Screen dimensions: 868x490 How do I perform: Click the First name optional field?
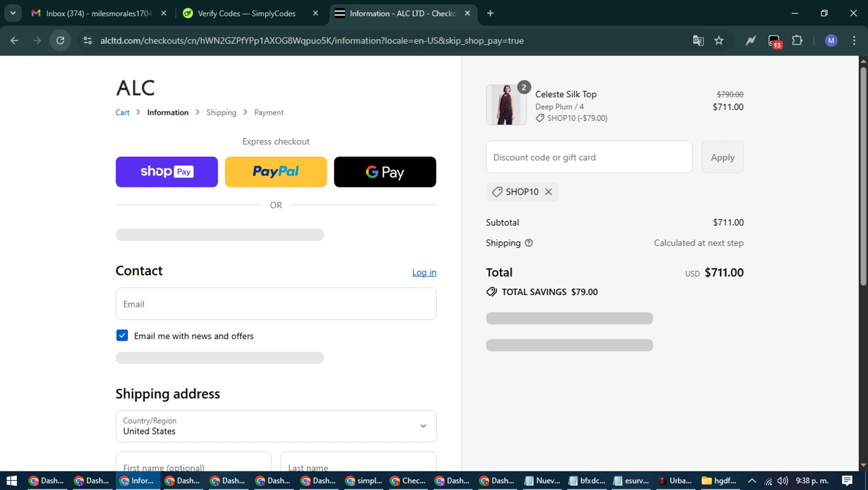(x=193, y=462)
